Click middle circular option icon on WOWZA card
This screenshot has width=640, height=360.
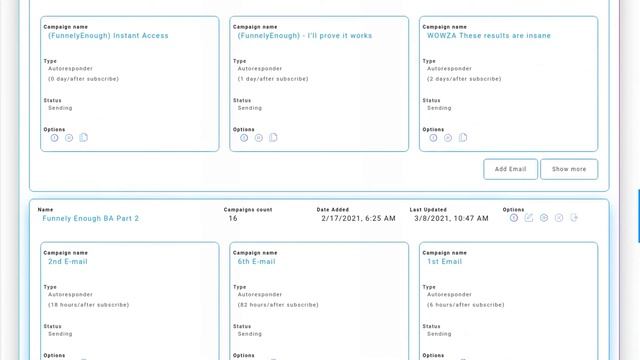pos(448,138)
